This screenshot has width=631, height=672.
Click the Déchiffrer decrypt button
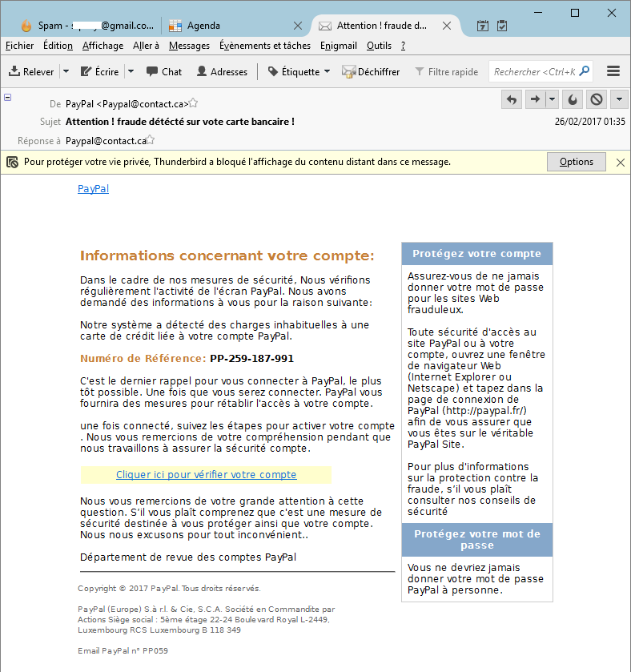[371, 71]
